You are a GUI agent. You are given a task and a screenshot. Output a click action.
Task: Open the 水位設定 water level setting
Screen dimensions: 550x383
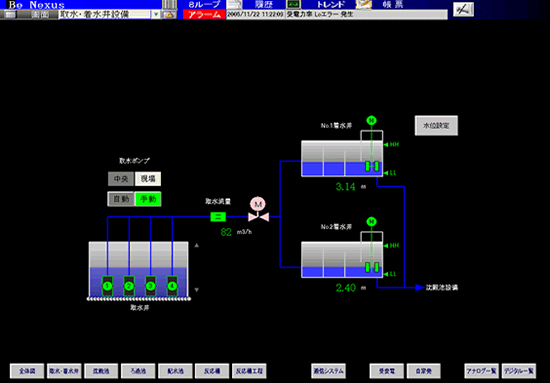click(436, 126)
